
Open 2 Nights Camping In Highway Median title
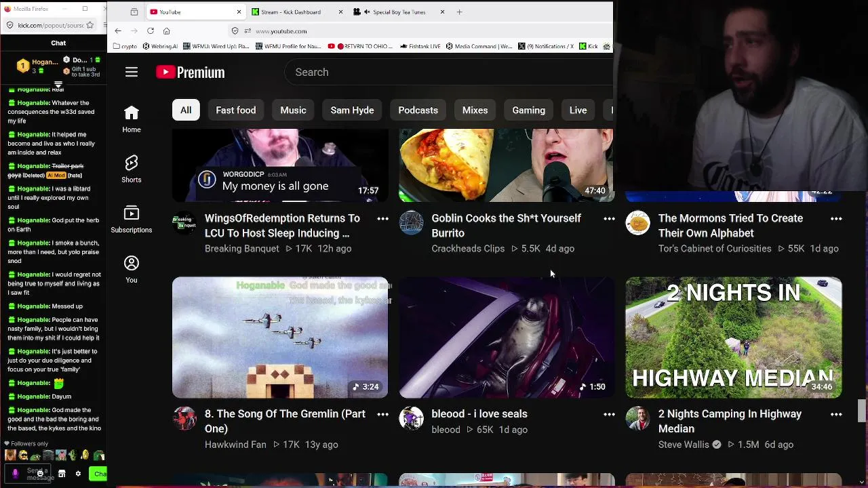730,421
